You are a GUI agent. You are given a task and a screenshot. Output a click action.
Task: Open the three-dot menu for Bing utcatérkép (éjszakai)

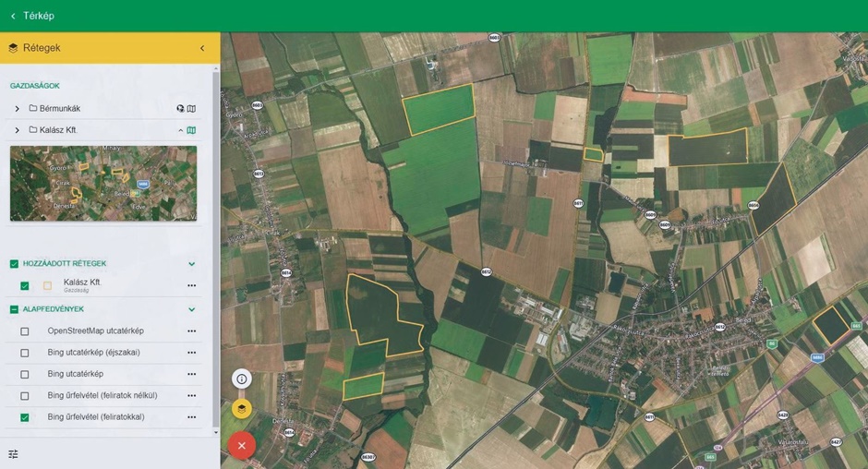click(192, 353)
